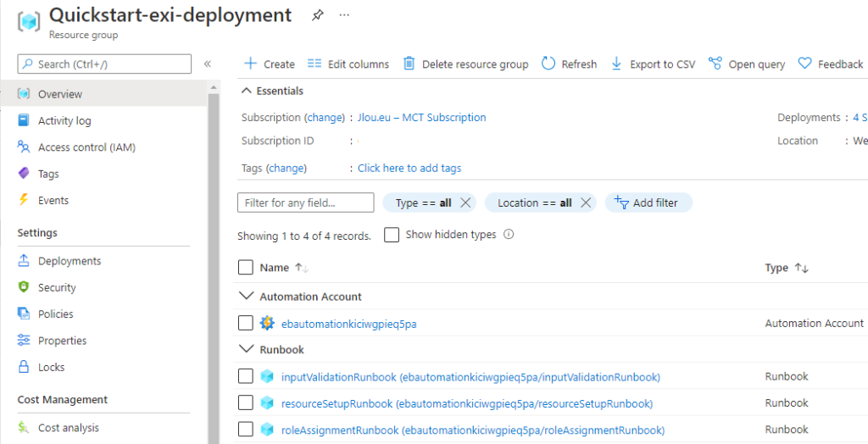Click the Deployments upload icon
868x444 pixels.
pyautogui.click(x=23, y=261)
